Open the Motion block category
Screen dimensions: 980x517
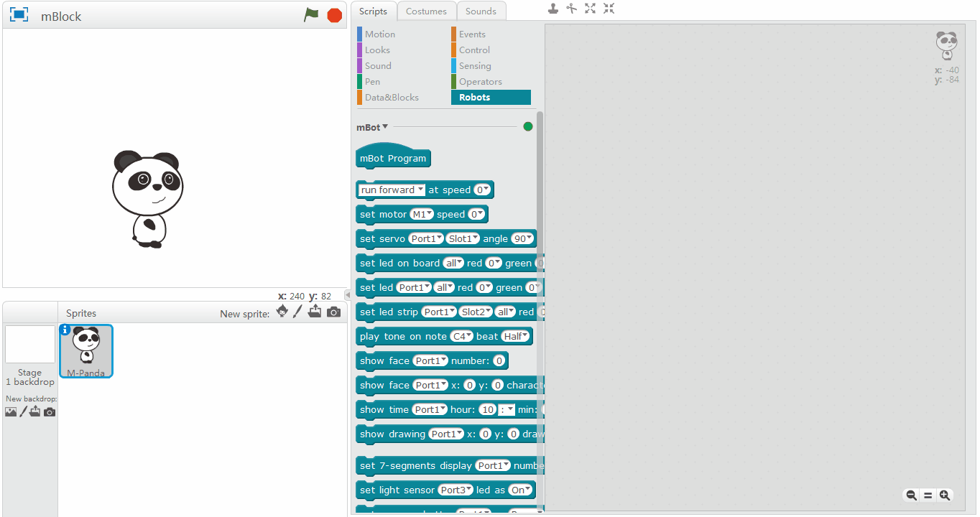(379, 34)
